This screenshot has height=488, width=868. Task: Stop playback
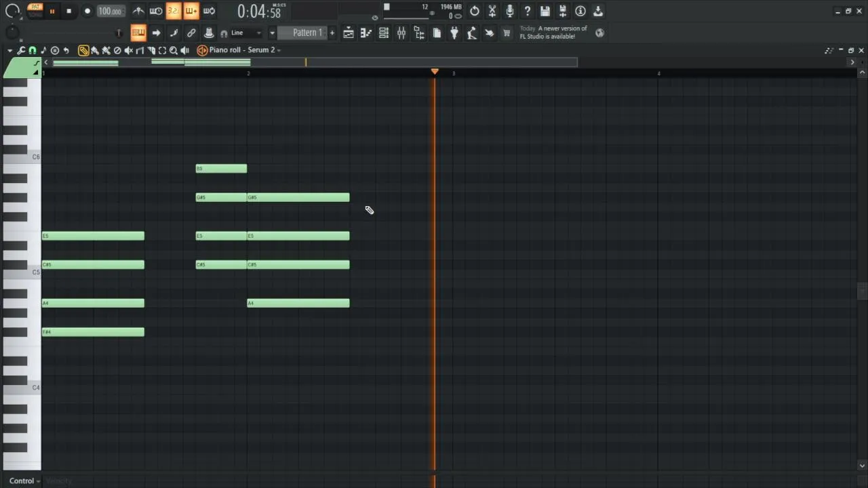point(68,11)
